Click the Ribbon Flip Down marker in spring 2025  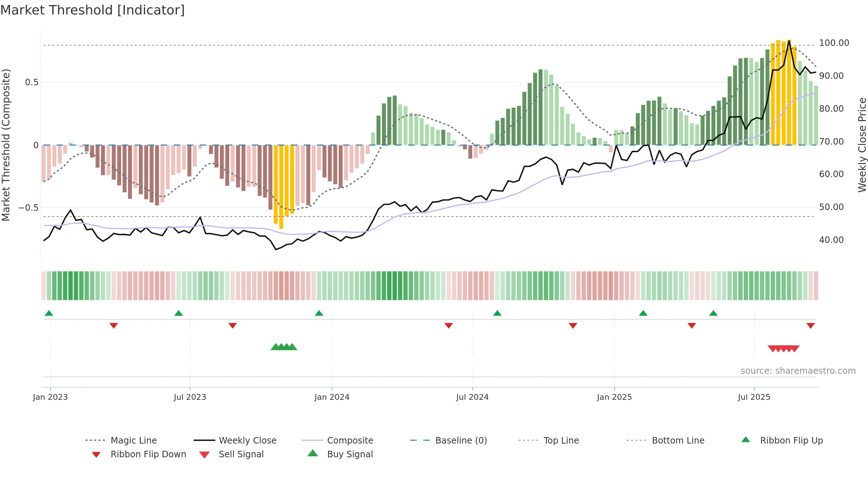pos(692,326)
